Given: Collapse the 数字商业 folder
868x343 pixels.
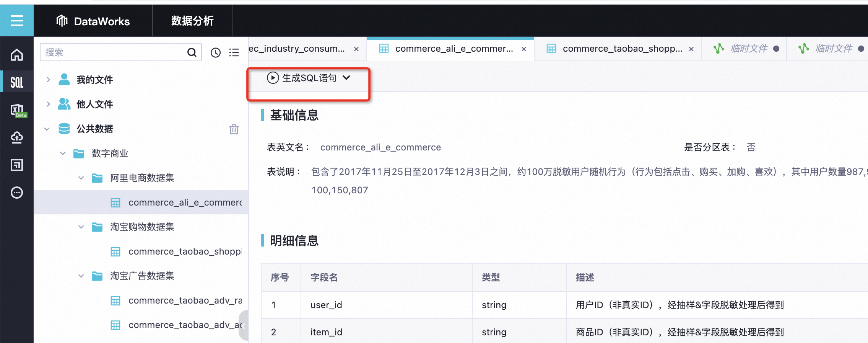Looking at the screenshot, I should (63, 154).
